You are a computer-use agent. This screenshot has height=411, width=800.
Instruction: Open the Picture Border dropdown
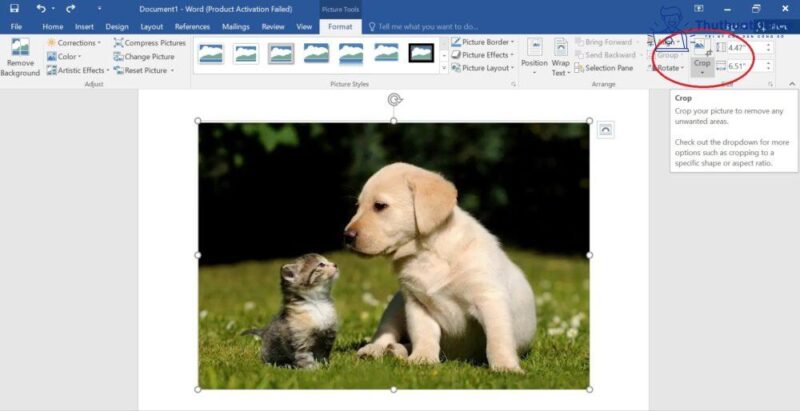click(x=483, y=42)
